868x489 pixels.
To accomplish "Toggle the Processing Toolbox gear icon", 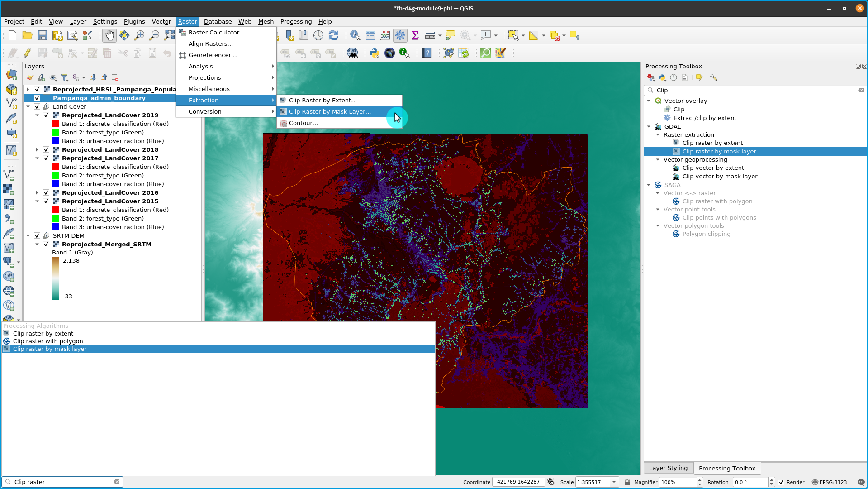I will 400,35.
